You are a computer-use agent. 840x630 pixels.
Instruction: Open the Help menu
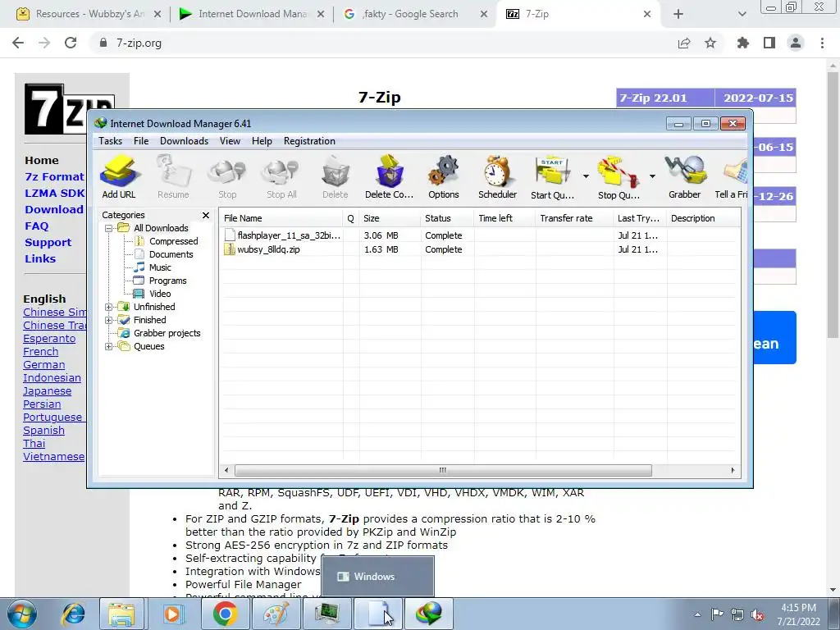[x=262, y=141]
